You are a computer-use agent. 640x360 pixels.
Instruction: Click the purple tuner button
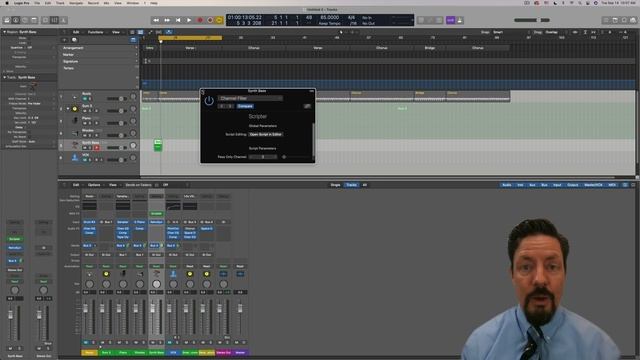(x=451, y=20)
